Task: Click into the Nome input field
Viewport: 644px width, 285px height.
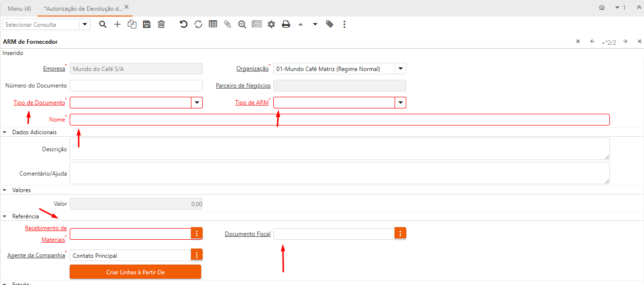Action: pos(340,120)
